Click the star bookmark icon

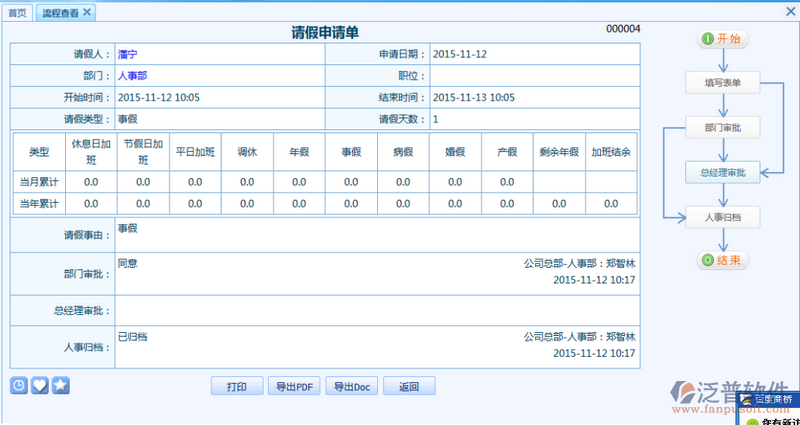pyautogui.click(x=60, y=385)
